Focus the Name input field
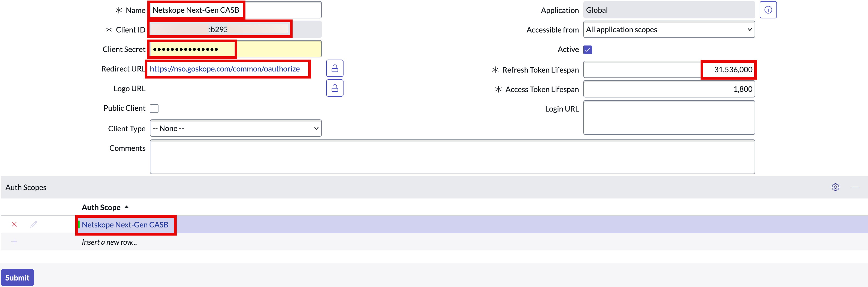 pos(235,10)
